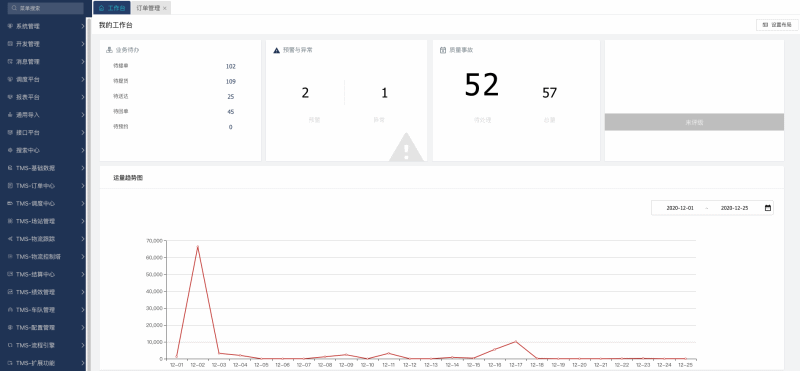The height and width of the screenshot is (371, 800).
Task: Expand the 开发管理 menu chevron
Action: coord(83,44)
